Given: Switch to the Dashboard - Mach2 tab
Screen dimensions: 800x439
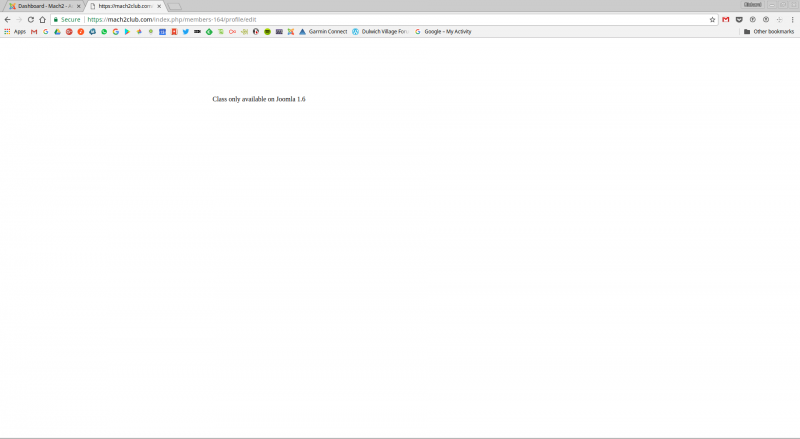Looking at the screenshot, I should pyautogui.click(x=44, y=6).
